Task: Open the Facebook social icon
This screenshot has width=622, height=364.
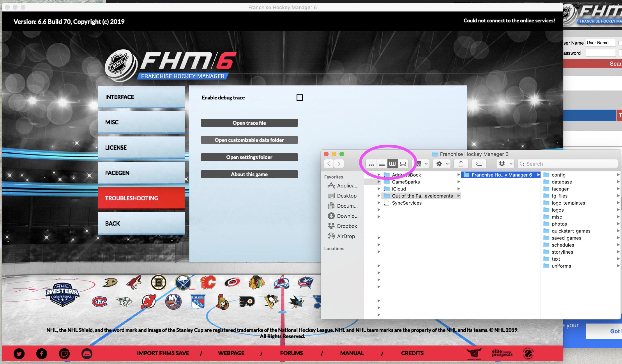Action: (41, 354)
